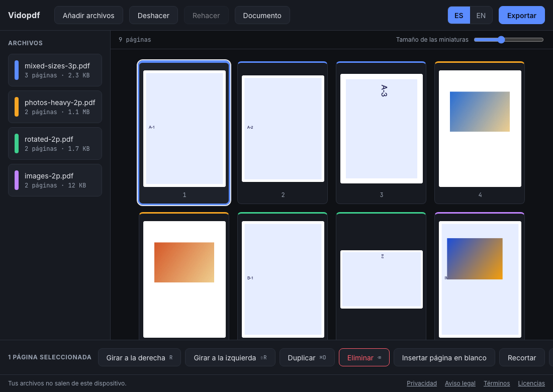553x392 pixels.
Task: Select the rotated-2p.pdf file card
Action: coord(55,143)
